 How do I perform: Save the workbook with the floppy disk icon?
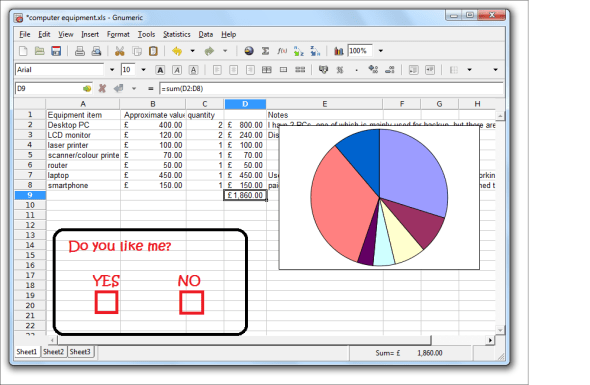tap(56, 51)
